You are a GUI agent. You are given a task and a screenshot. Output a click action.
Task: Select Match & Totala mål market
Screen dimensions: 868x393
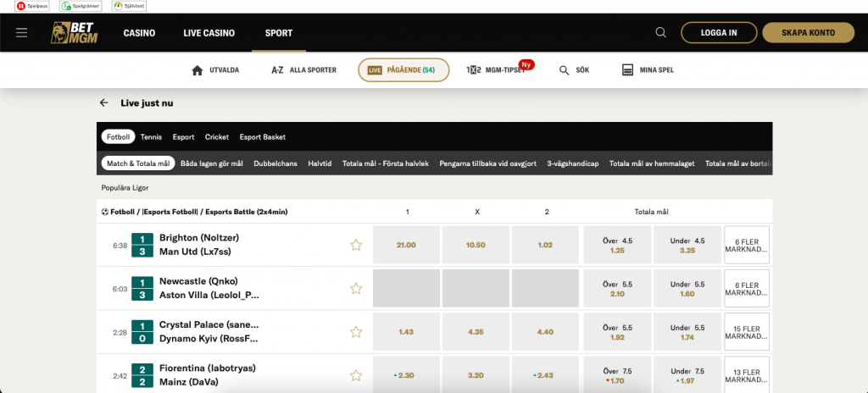pyautogui.click(x=138, y=163)
